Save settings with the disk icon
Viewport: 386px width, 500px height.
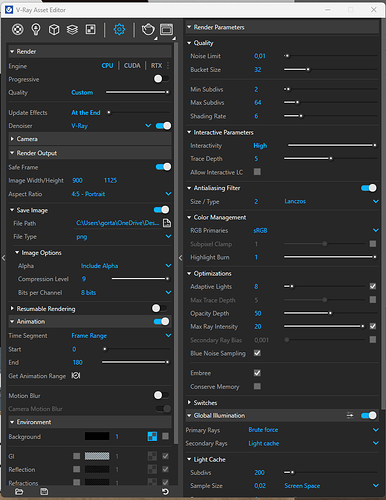[44, 492]
